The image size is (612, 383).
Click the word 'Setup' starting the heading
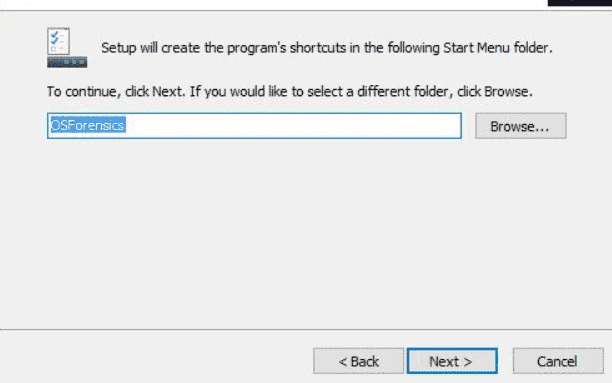tap(119, 48)
